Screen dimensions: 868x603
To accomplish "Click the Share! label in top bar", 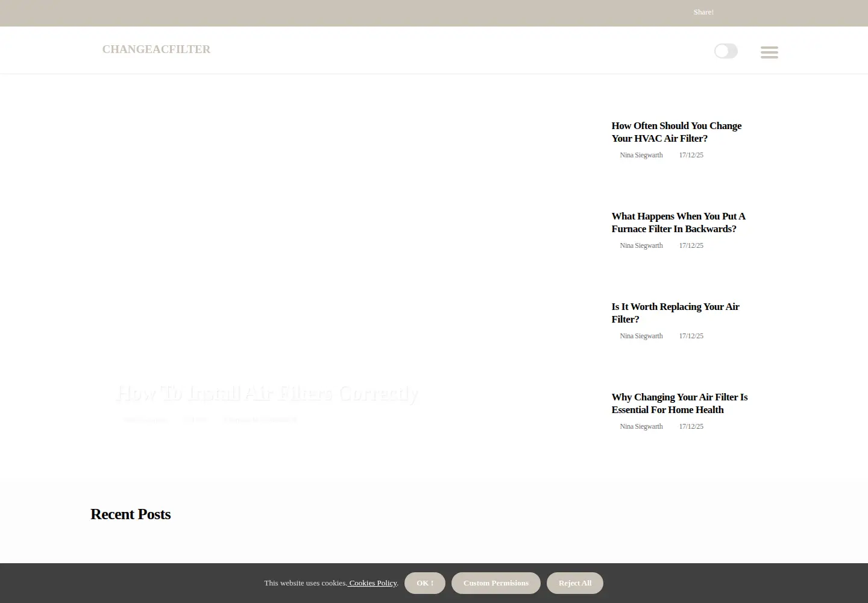I will click(703, 12).
